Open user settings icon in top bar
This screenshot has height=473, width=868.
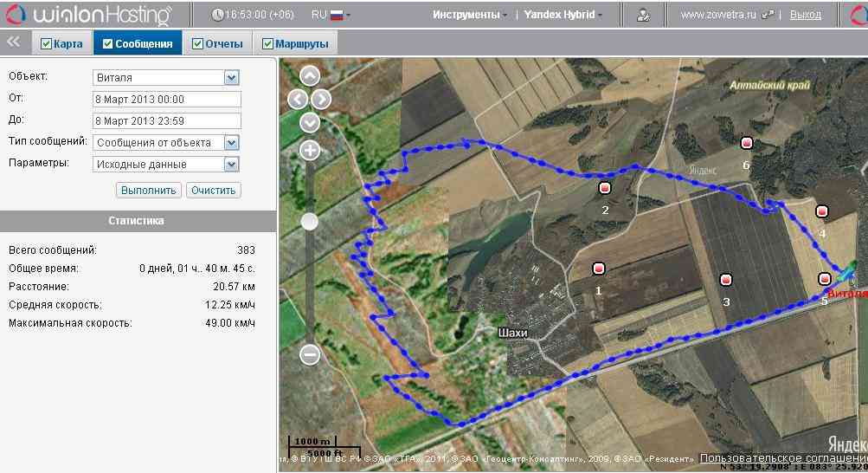pos(643,15)
